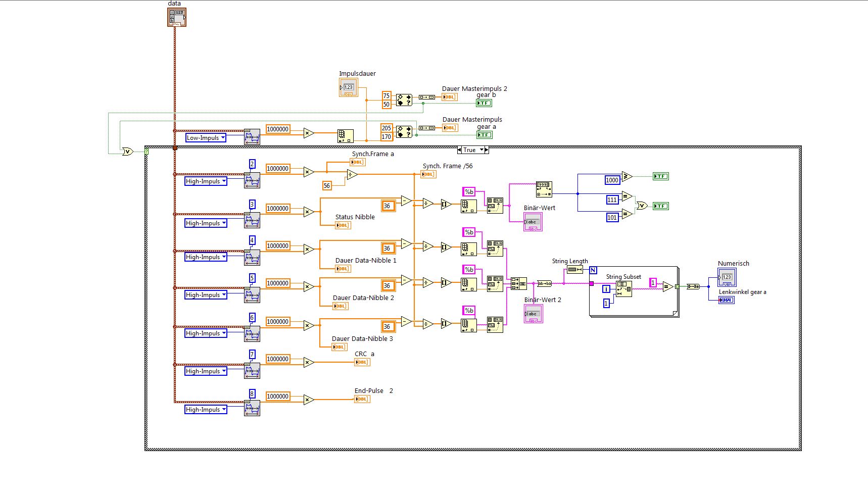
Task: Go to next case with right arrow
Action: (487, 150)
